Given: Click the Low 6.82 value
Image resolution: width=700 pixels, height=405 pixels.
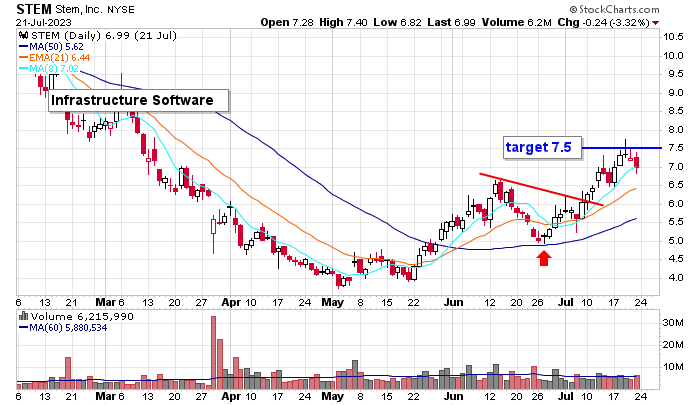Looking at the screenshot, I should pos(397,22).
